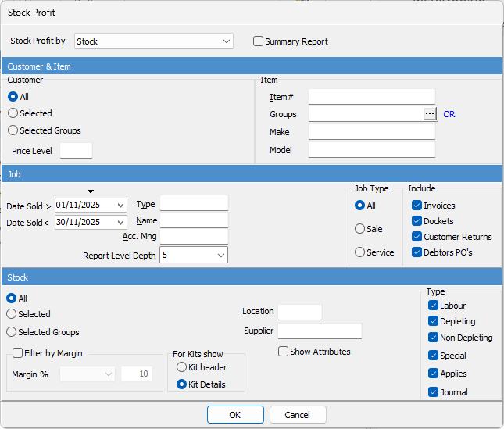Uncheck the Dockets include checkbox

tap(417, 221)
